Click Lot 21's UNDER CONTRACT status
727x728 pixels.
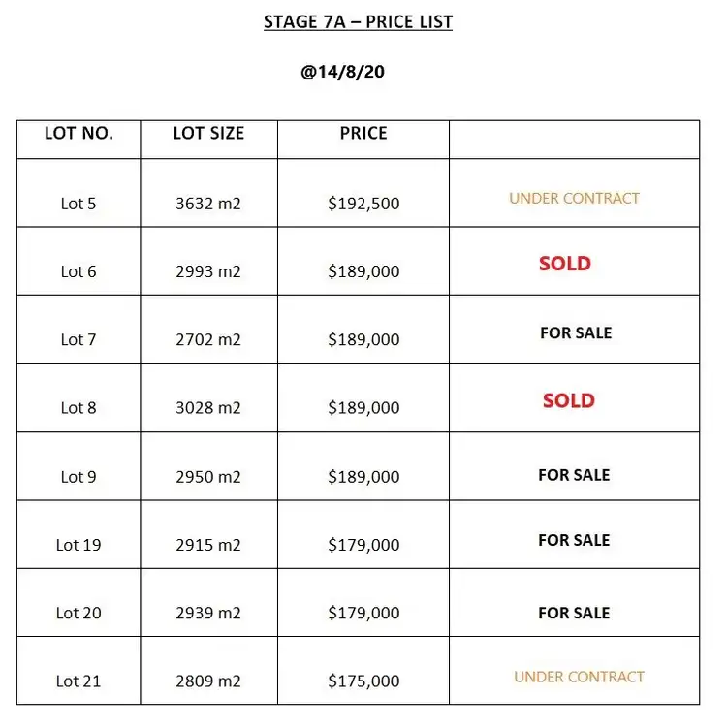point(579,677)
